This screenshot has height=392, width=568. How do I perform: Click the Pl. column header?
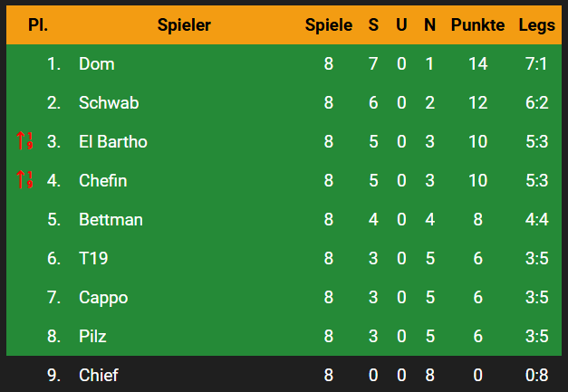pos(38,25)
